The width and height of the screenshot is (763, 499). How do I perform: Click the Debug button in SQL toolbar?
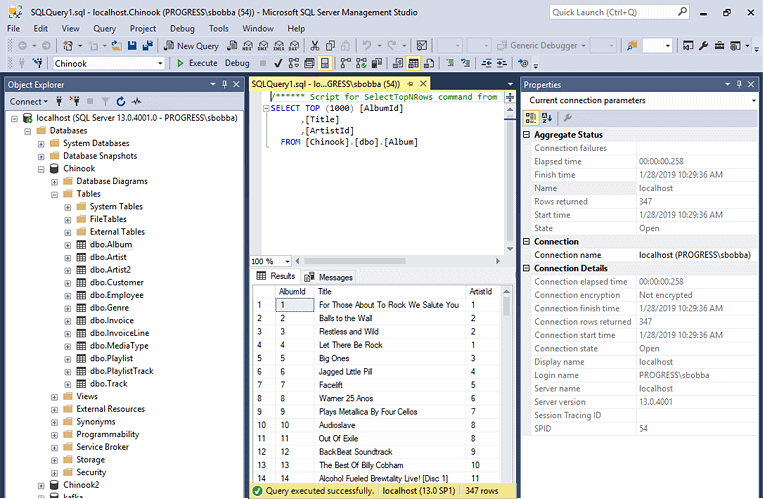coord(237,63)
